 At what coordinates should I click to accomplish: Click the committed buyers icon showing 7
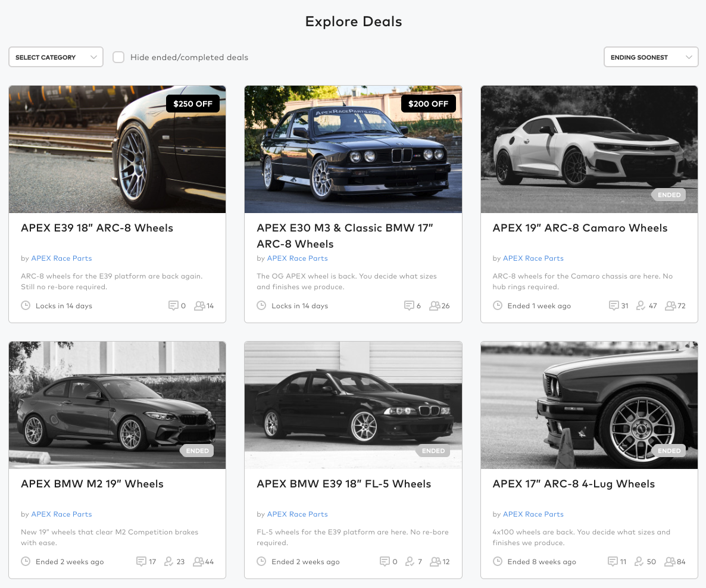coord(410,561)
